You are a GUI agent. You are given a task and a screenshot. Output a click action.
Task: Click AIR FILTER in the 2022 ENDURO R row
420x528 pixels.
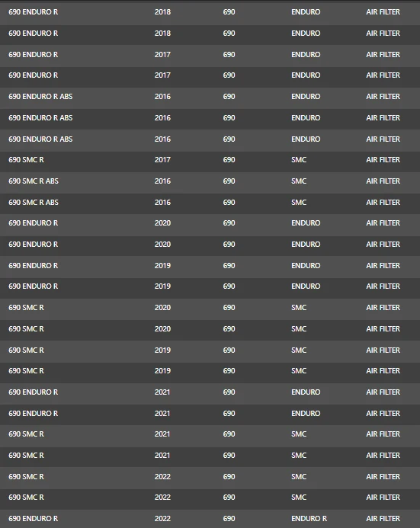click(383, 519)
